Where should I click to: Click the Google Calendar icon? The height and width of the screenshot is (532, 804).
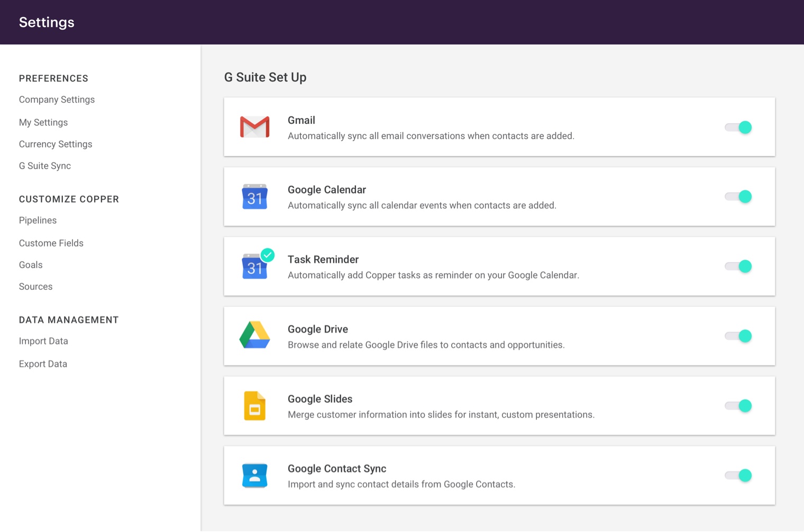point(254,197)
